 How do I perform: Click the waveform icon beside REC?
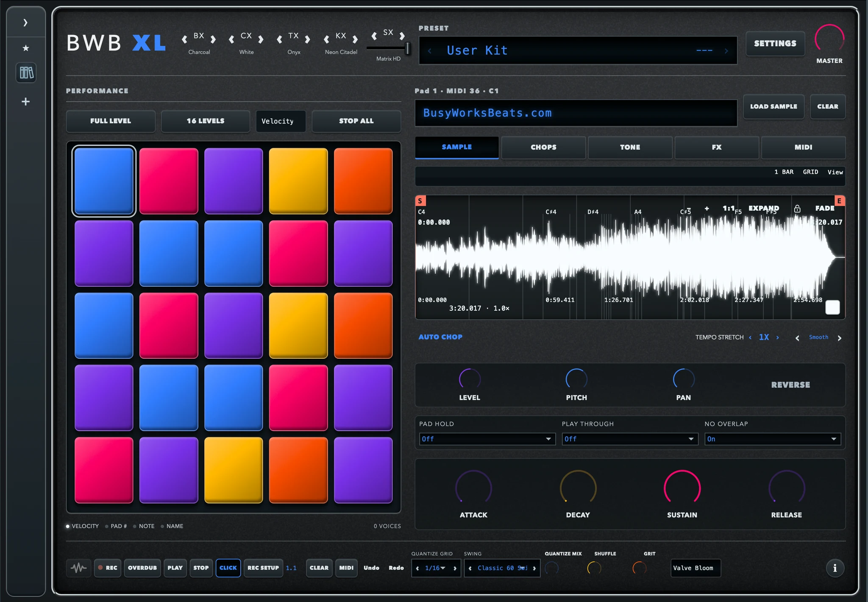(x=78, y=568)
